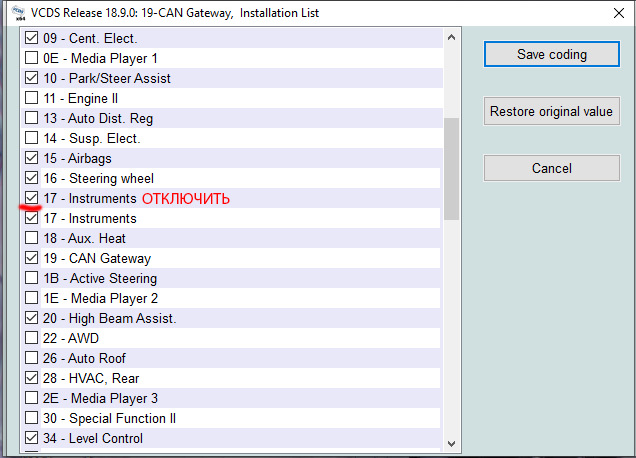The width and height of the screenshot is (636, 458).
Task: Click the scrollbar down arrow
Action: tap(451, 443)
